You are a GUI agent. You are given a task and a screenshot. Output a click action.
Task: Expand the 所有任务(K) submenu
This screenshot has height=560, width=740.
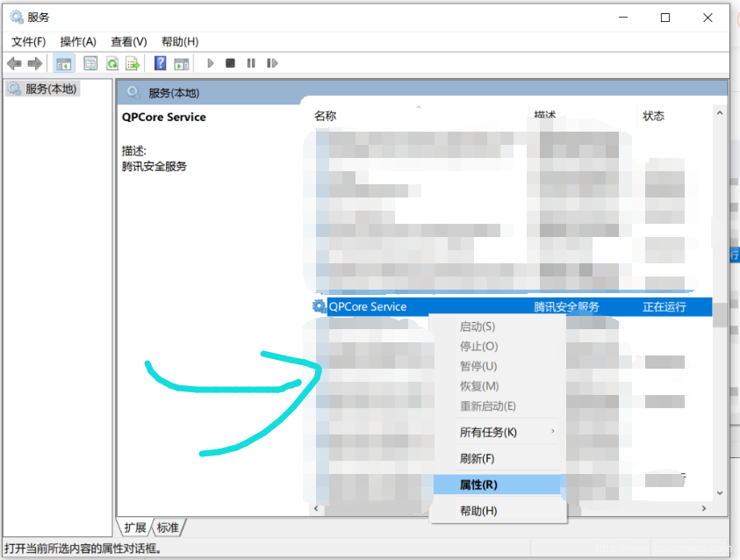pyautogui.click(x=498, y=432)
